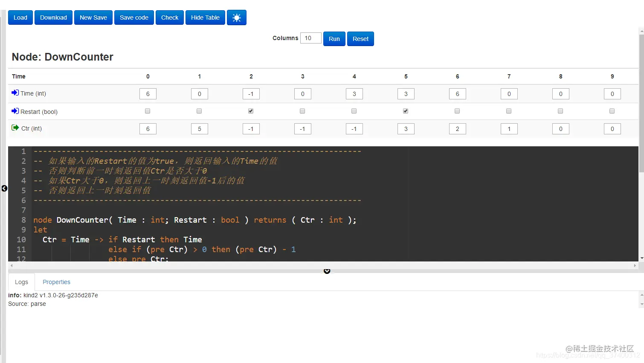Toggle Restart checkbox at time 3
Screen dimensions: 644x363
point(302,111)
